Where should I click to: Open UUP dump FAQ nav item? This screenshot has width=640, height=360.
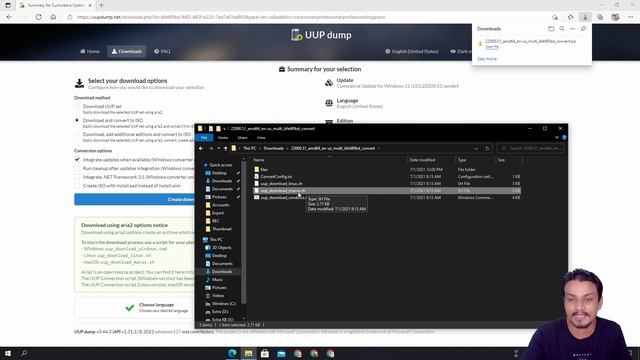[162, 51]
